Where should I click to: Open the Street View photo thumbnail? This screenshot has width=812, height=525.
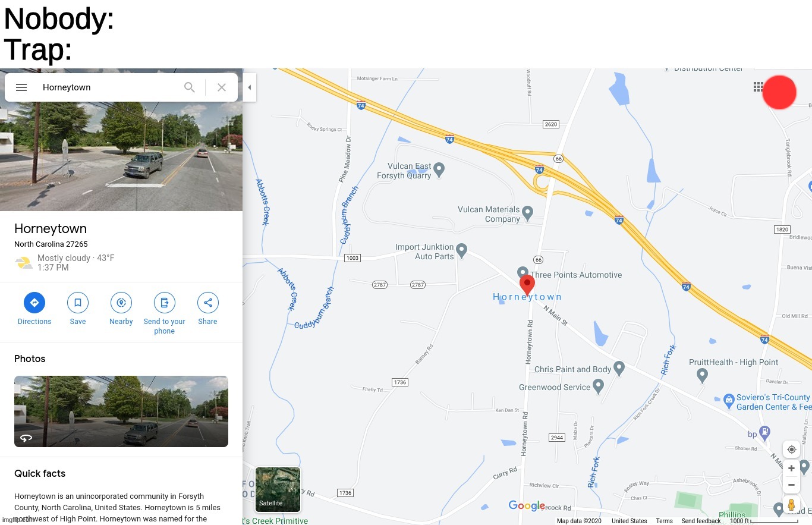point(121,411)
